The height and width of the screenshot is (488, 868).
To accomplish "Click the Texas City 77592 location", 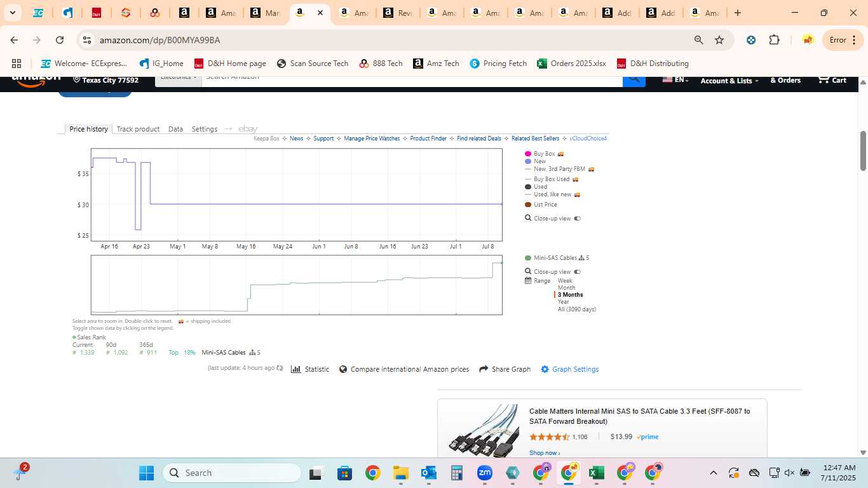I will 105,80.
